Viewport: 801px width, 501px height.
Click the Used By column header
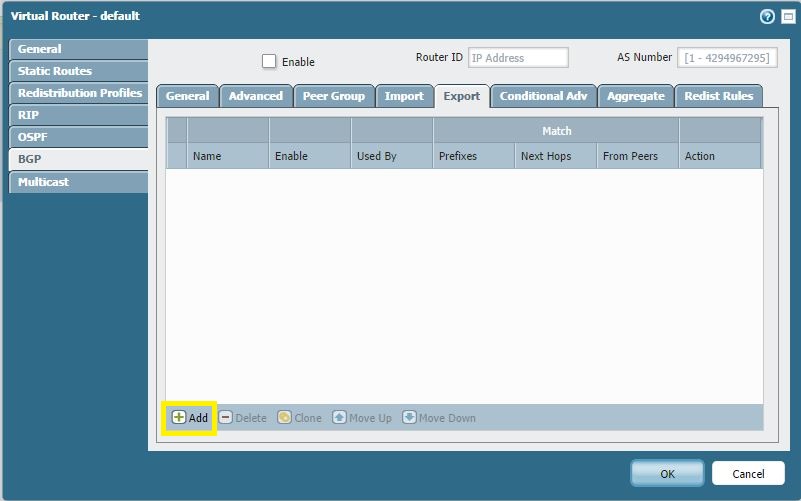pyautogui.click(x=392, y=156)
